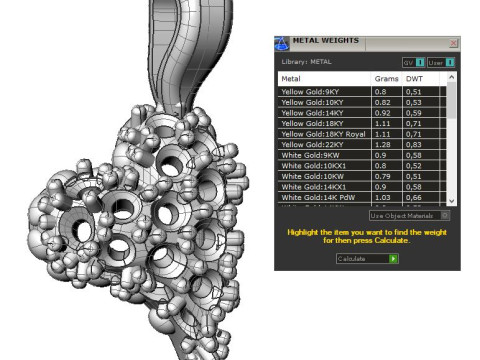This screenshot has width=480, height=360.
Task: Sort by the Metal column header
Action: (324, 79)
